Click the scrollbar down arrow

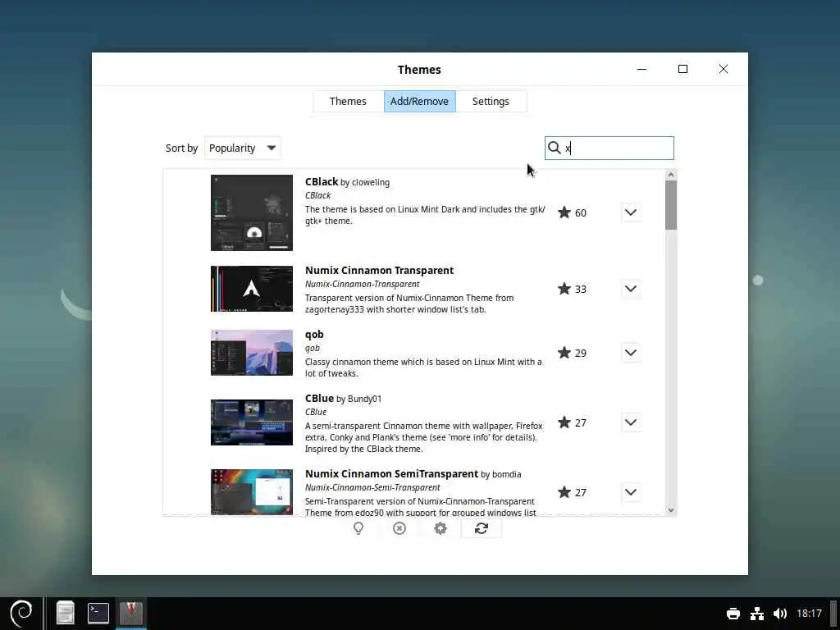[671, 510]
